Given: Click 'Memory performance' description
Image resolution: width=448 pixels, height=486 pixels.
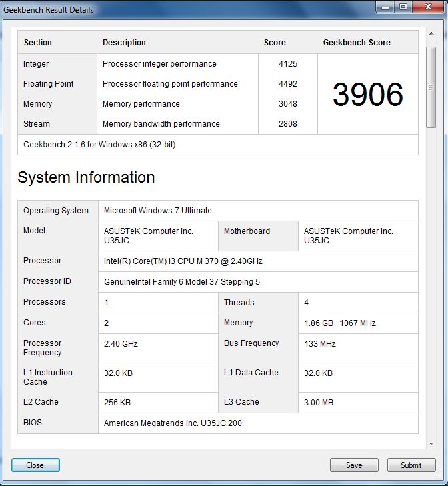Looking at the screenshot, I should [x=141, y=104].
